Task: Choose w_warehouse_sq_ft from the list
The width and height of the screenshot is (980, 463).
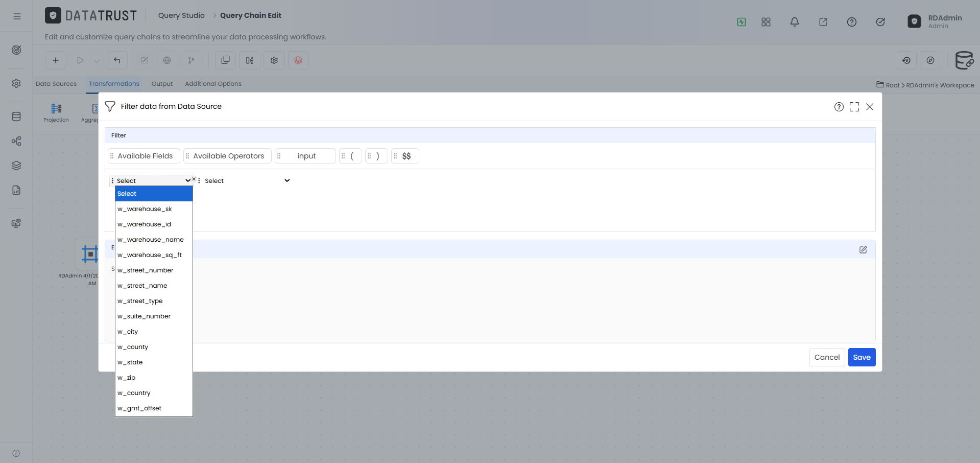Action: 154,255
